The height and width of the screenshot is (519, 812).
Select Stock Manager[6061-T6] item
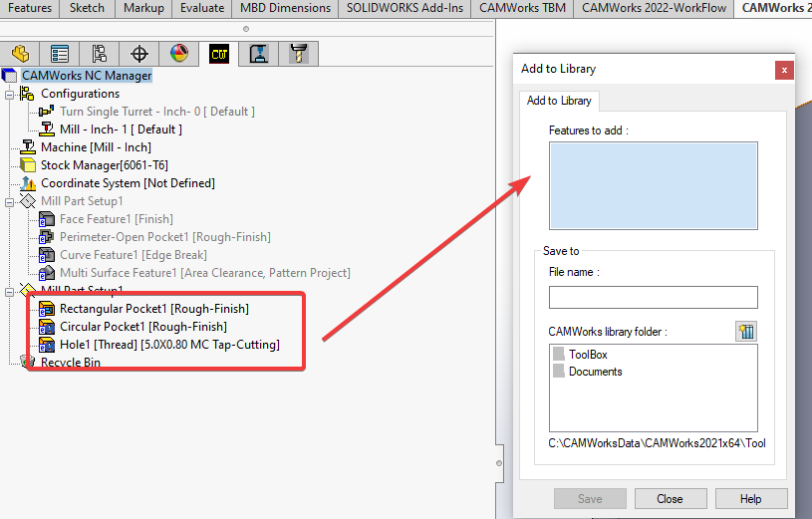105,165
